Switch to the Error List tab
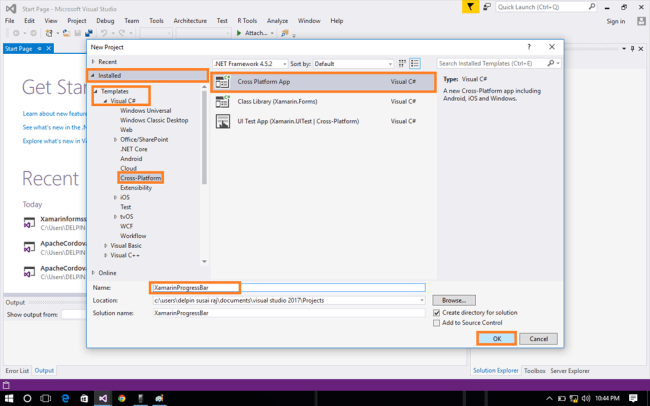This screenshot has height=406, width=650. (x=17, y=371)
